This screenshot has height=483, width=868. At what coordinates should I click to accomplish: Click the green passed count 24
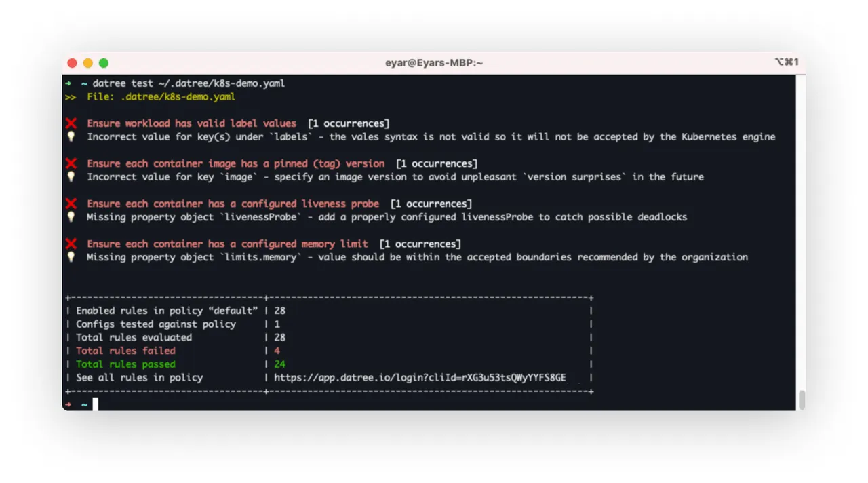279,364
